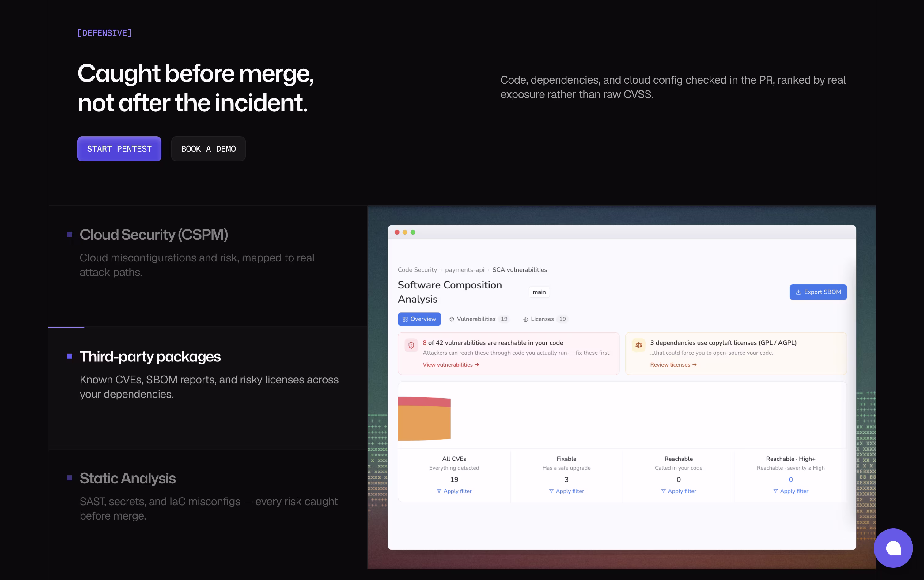Screen dimensions: 924x580
Task: Click the orange scales license icon
Action: click(638, 345)
